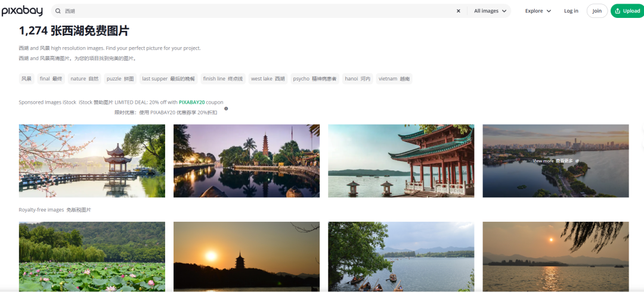Click the Log in link

point(571,11)
